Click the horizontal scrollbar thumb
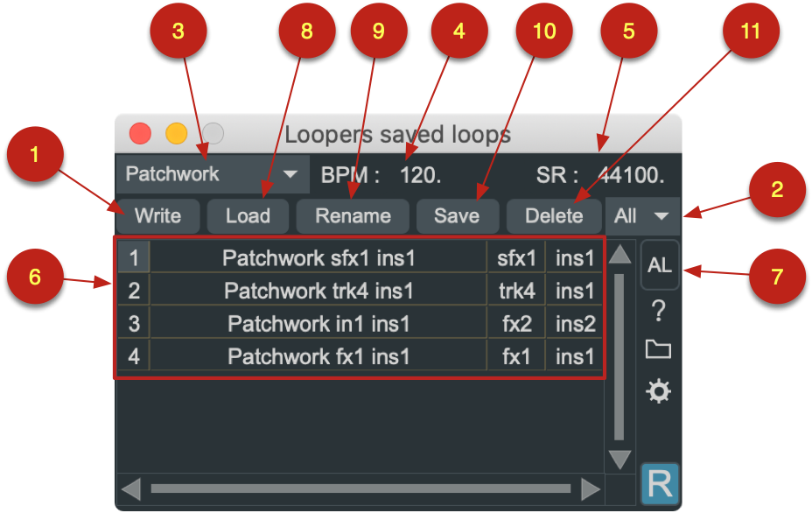Viewport: 812px width, 513px height. (x=360, y=488)
